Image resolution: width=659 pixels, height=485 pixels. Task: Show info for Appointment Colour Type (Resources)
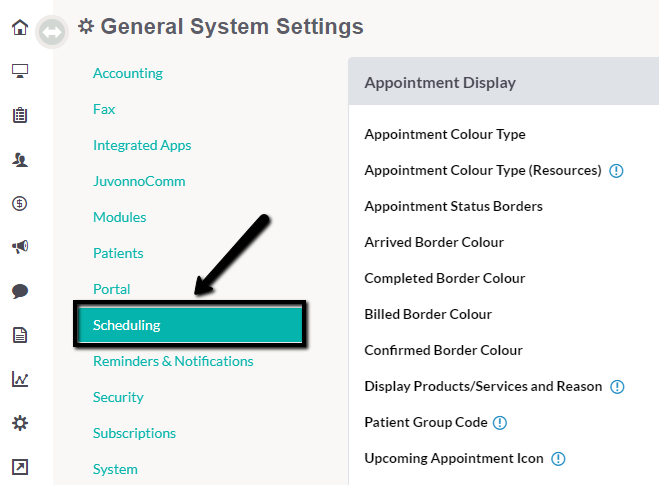pyautogui.click(x=616, y=171)
